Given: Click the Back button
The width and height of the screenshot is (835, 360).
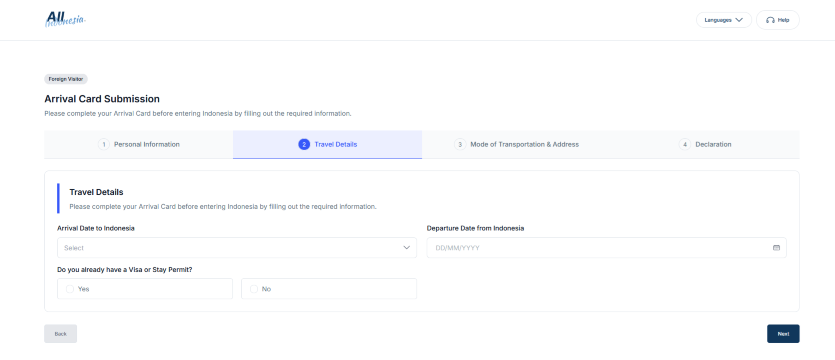Looking at the screenshot, I should tap(61, 334).
